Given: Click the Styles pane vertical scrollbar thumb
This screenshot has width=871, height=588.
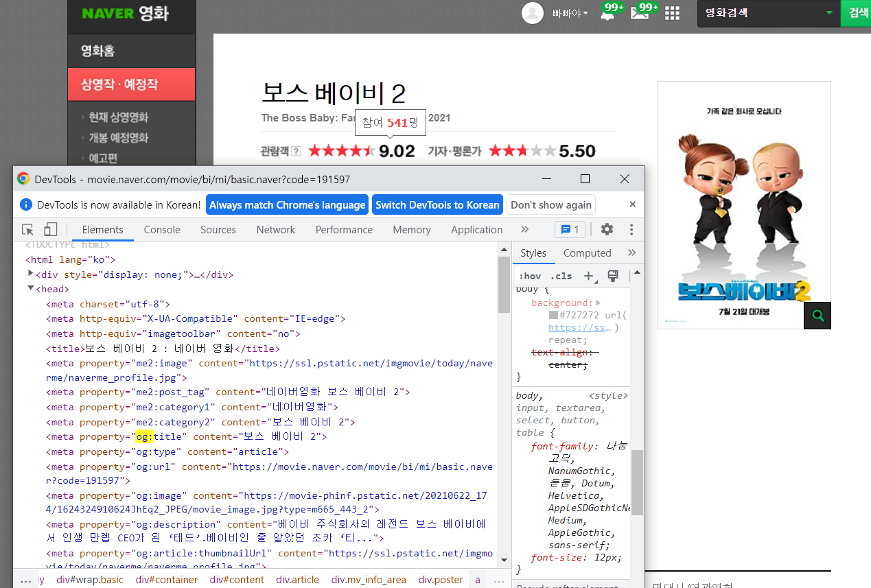Looking at the screenshot, I should point(637,482).
